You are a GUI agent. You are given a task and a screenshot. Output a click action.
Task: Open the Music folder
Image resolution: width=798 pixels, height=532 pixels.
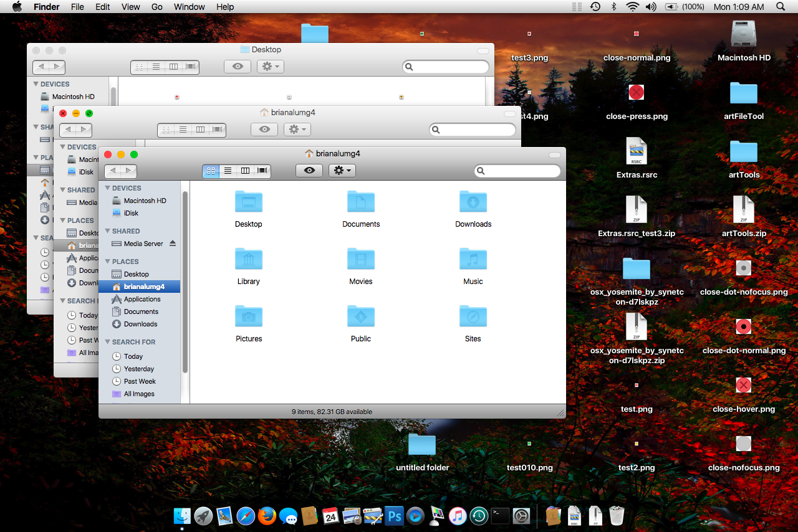click(473, 259)
